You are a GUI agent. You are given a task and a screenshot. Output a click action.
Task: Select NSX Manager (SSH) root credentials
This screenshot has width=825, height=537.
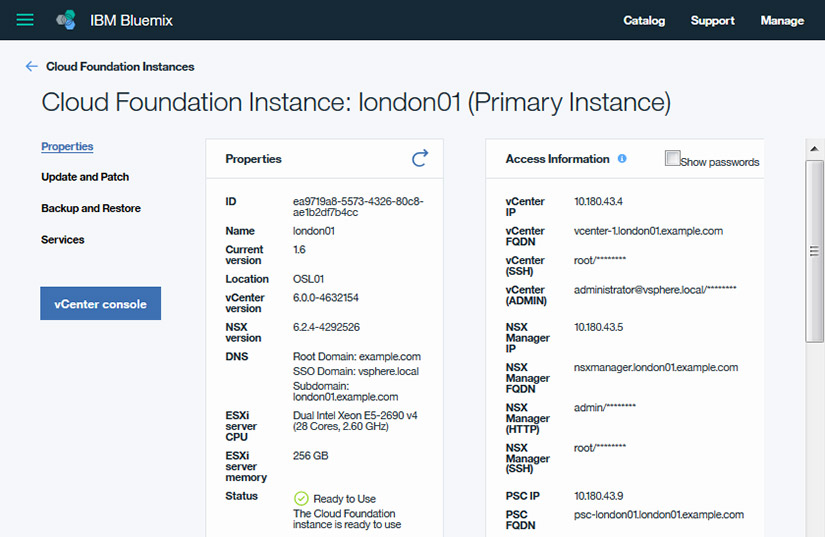[x=600, y=448]
